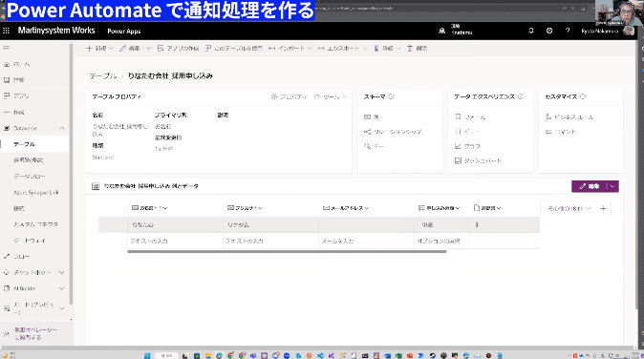
Task: Open キー under the schema card
Action: 374,146
